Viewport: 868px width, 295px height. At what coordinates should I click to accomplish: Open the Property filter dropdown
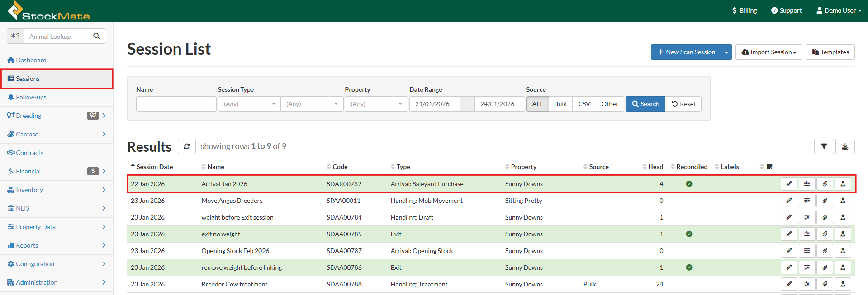point(376,104)
